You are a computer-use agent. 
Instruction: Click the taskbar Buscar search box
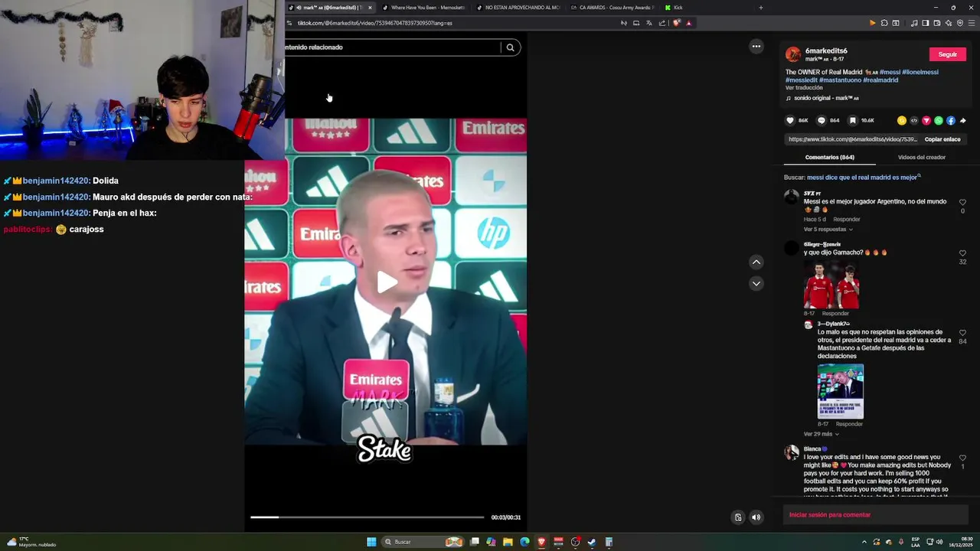tap(423, 542)
